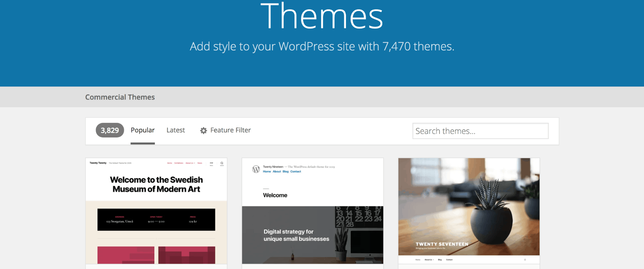Click the three-dot menu icon in Twenty Twenty preview
The width and height of the screenshot is (644, 269).
(211, 163)
